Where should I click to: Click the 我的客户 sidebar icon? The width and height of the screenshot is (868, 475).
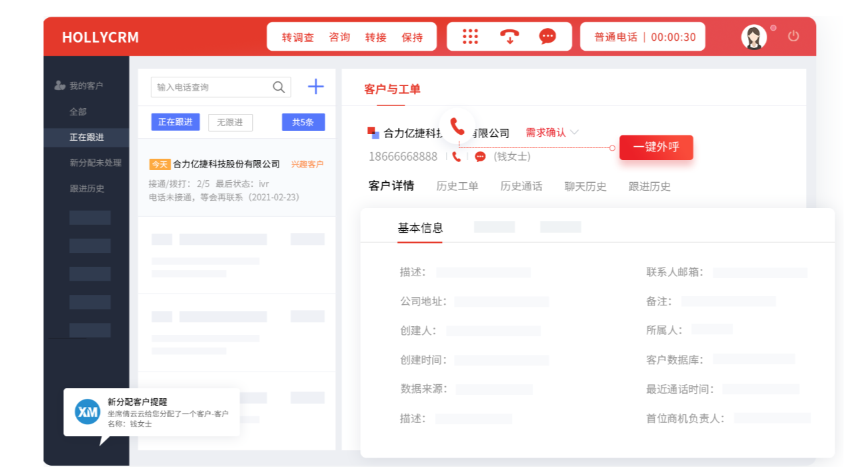(60, 85)
